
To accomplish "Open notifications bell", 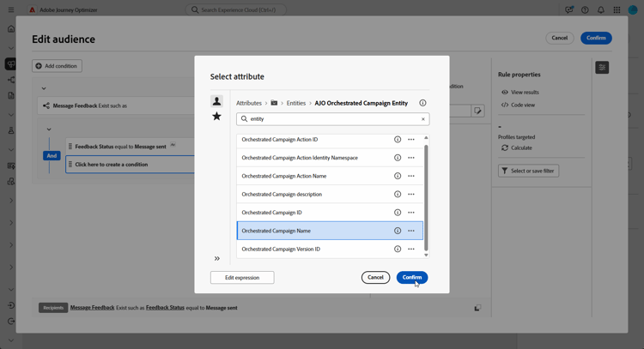I will coord(601,9).
